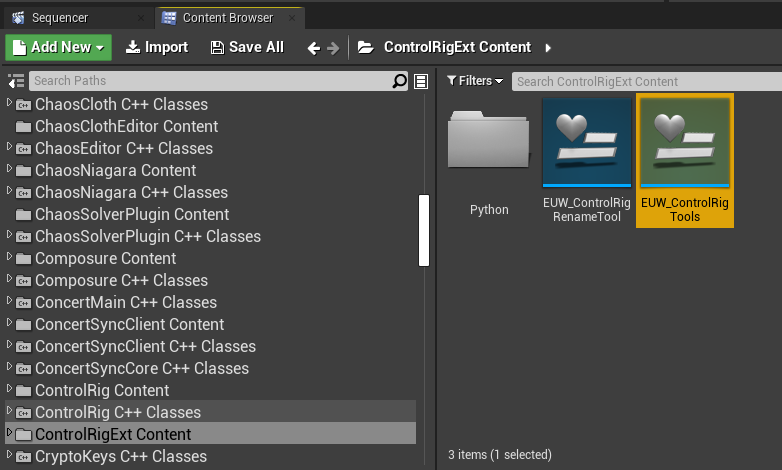Expand breadcrumb arrow after ControlRigExt Content
782x470 pixels.
click(x=548, y=48)
